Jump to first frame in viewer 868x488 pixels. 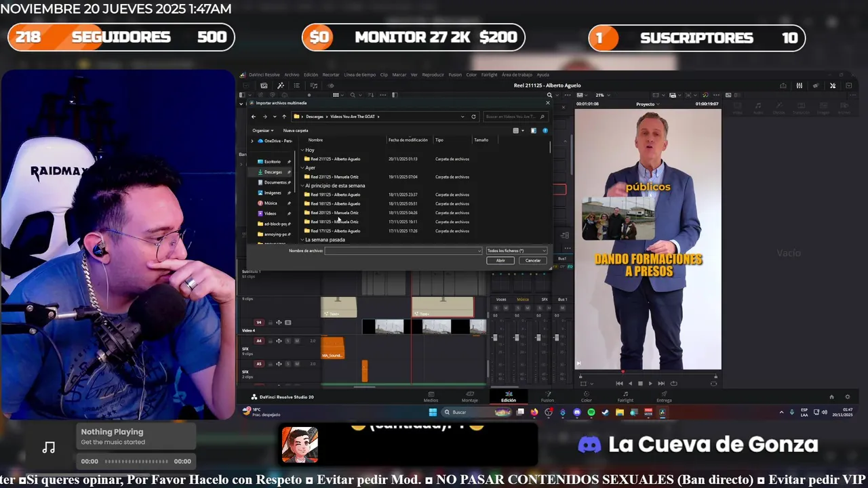click(x=619, y=384)
